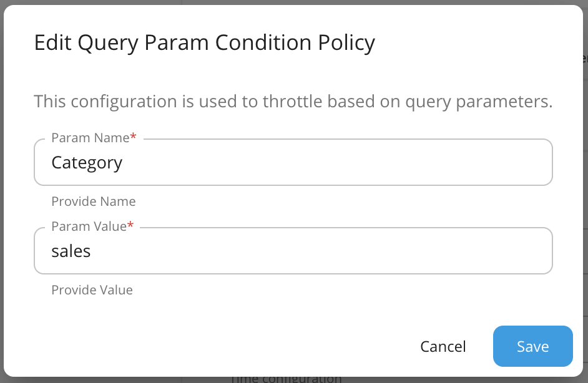Focus the Param Value input field
588x383 pixels.
point(293,251)
